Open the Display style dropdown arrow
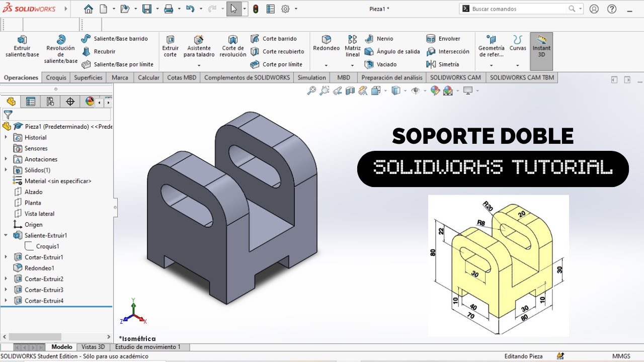 pos(405,90)
